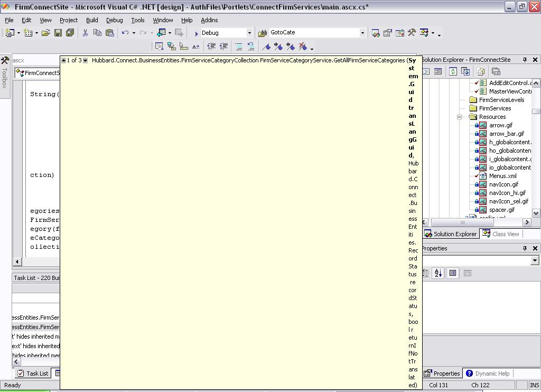Toggle auto-hide pin on Solution Explorer
The height and width of the screenshot is (392, 541).
coord(525,60)
